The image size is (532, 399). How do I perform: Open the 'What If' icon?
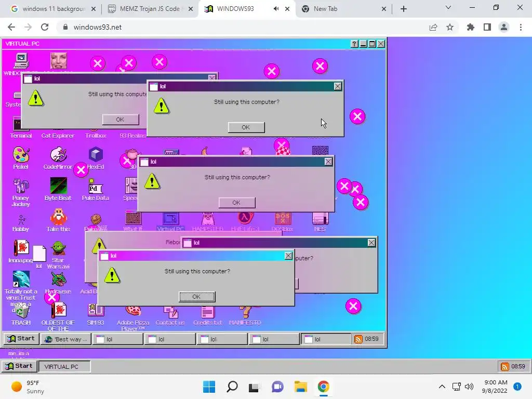(133, 221)
